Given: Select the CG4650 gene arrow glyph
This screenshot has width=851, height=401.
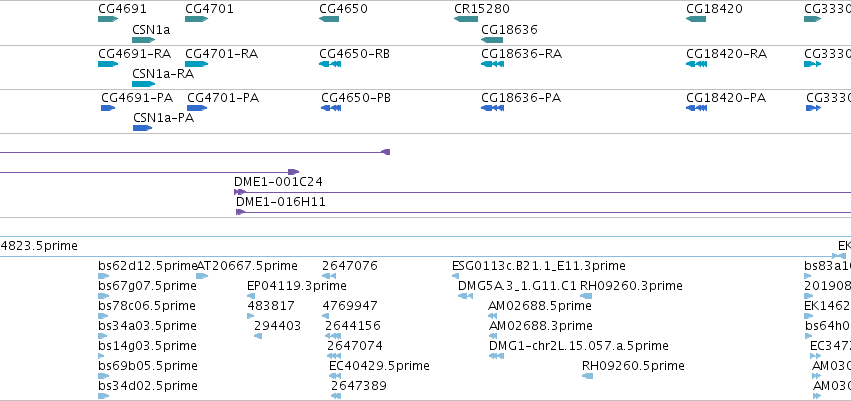Looking at the screenshot, I should 329,19.
